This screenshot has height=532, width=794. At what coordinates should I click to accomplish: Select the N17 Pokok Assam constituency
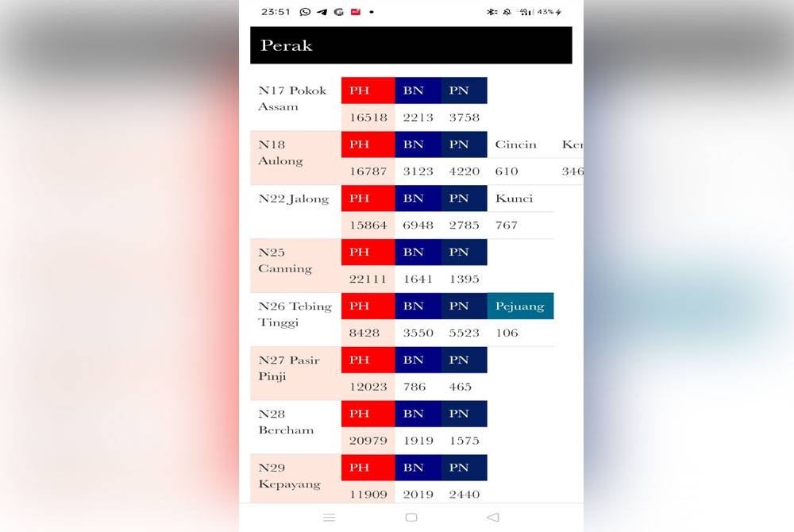click(x=291, y=98)
